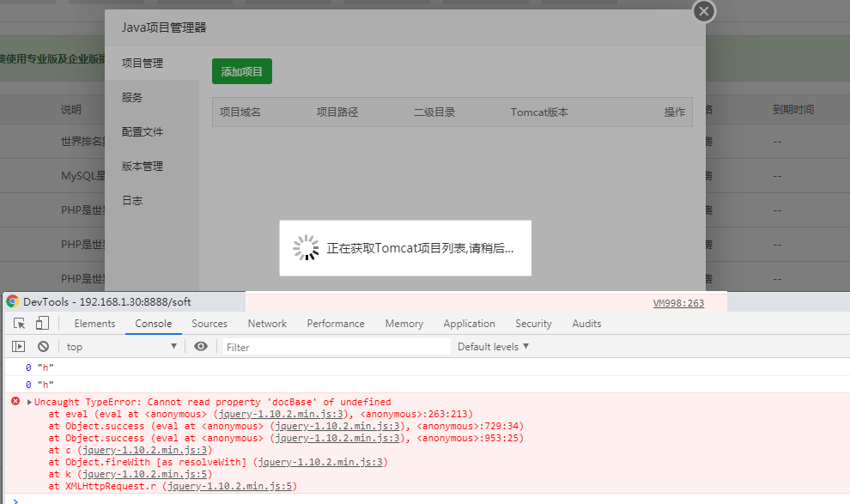Click the eye live expression icon

pos(201,346)
